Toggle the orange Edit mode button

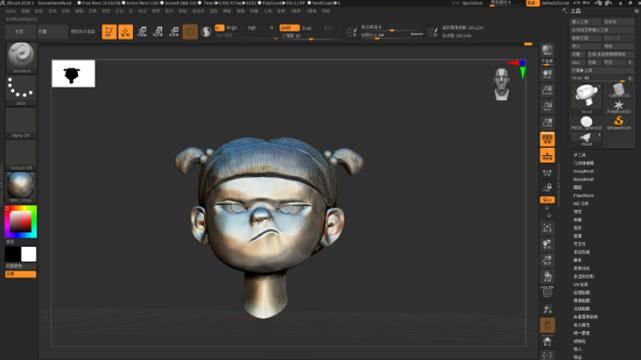click(109, 31)
